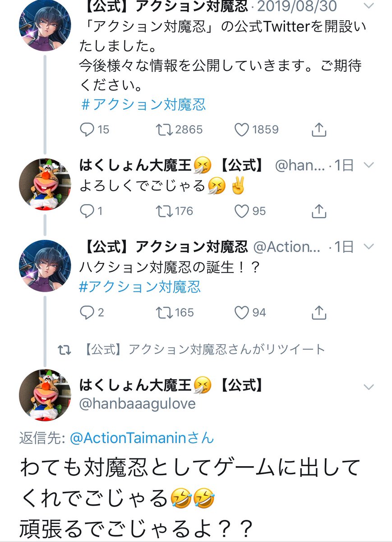Reply to the first tweet with 15 replies
The image size is (392, 542).
pyautogui.click(x=87, y=130)
